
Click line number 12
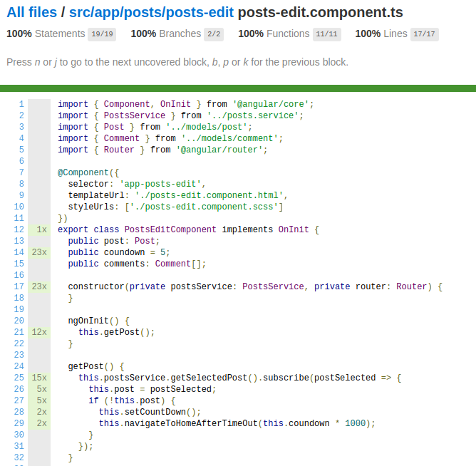coord(19,229)
